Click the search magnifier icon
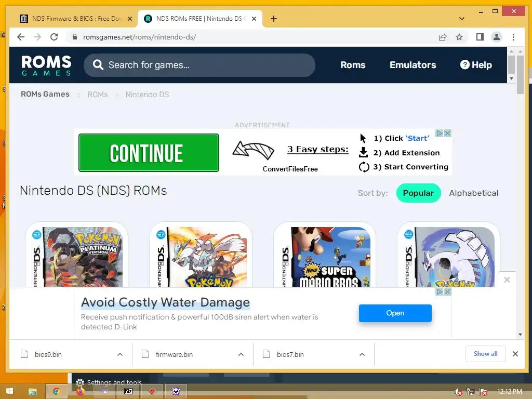The image size is (532, 399). click(x=98, y=65)
